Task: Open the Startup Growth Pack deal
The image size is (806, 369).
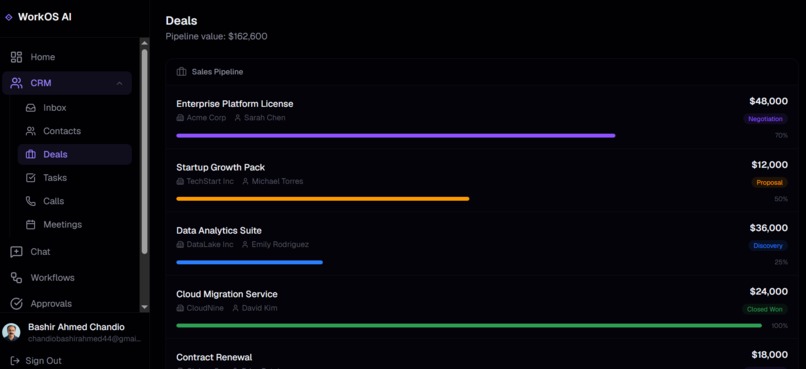Action: click(x=221, y=168)
